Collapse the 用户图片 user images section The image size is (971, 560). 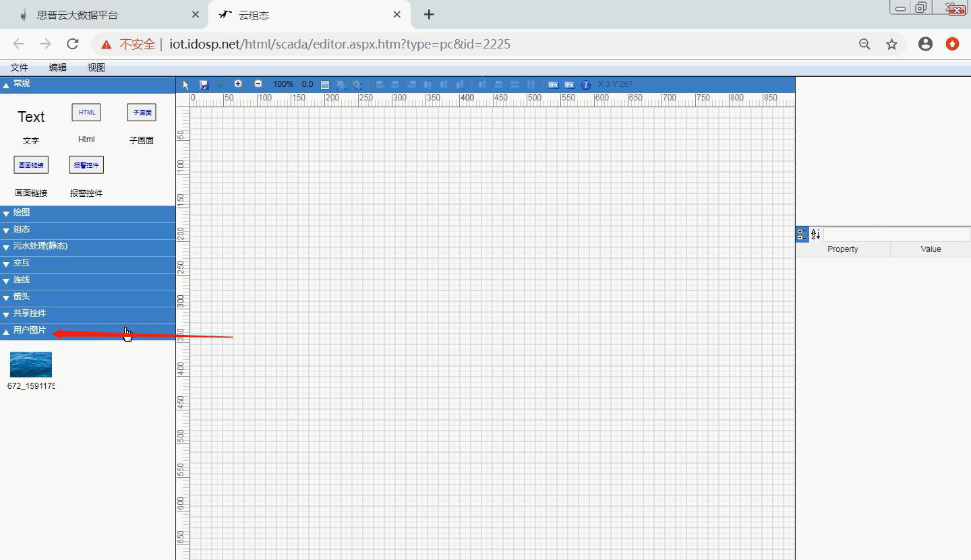(30, 331)
